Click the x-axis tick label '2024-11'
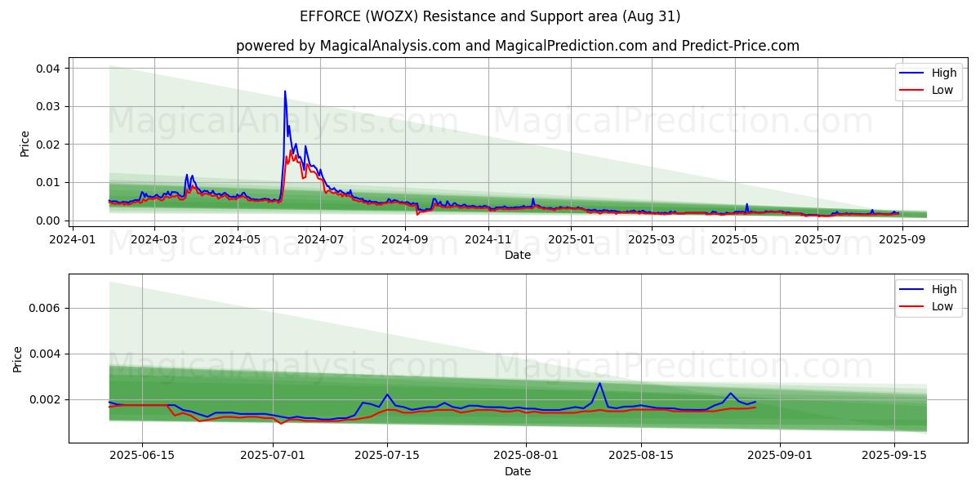This screenshot has height=490, width=980. tap(488, 239)
